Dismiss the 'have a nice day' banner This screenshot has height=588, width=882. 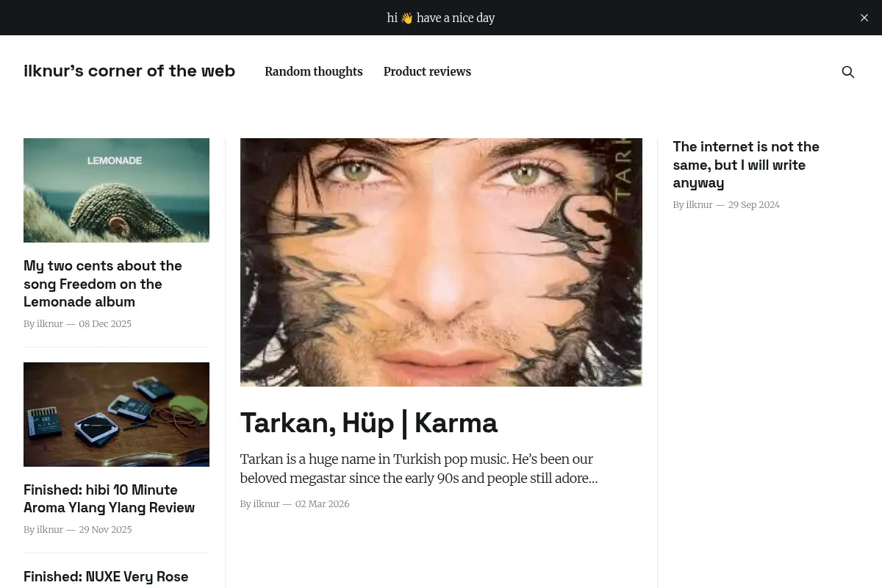tap(864, 18)
